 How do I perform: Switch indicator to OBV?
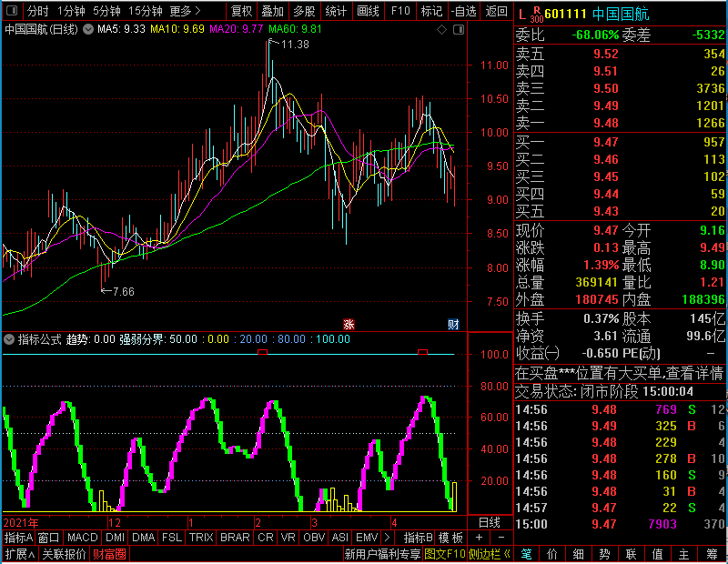pyautogui.click(x=314, y=538)
